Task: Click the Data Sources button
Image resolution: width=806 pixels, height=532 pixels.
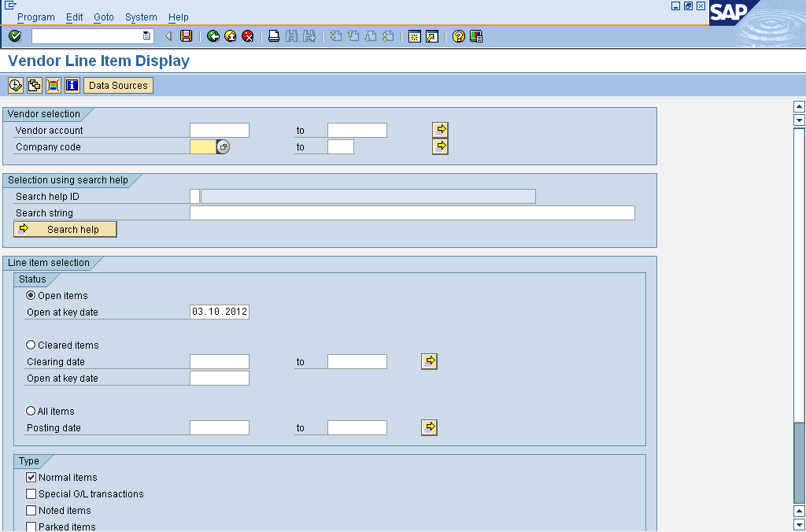Action: point(118,85)
